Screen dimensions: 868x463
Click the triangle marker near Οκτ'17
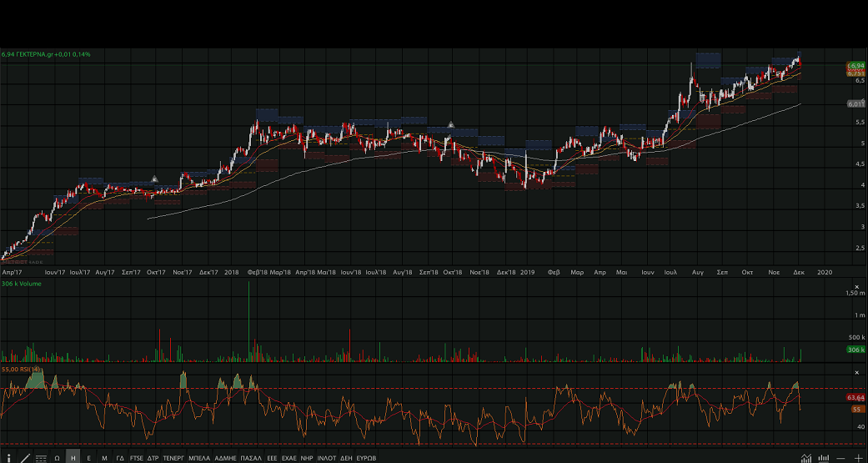tap(154, 179)
